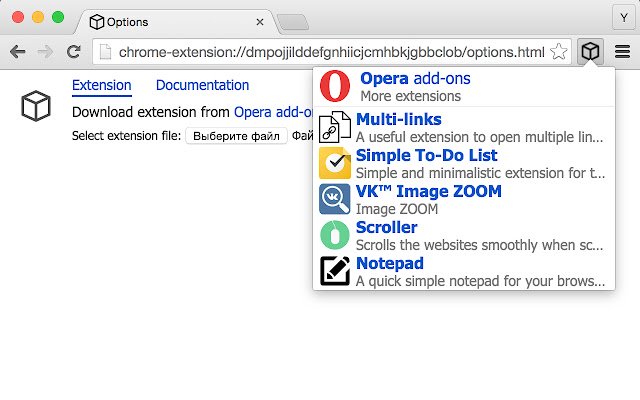Click the Y profile button in the title bar
This screenshot has height=400, width=640.
click(624, 18)
